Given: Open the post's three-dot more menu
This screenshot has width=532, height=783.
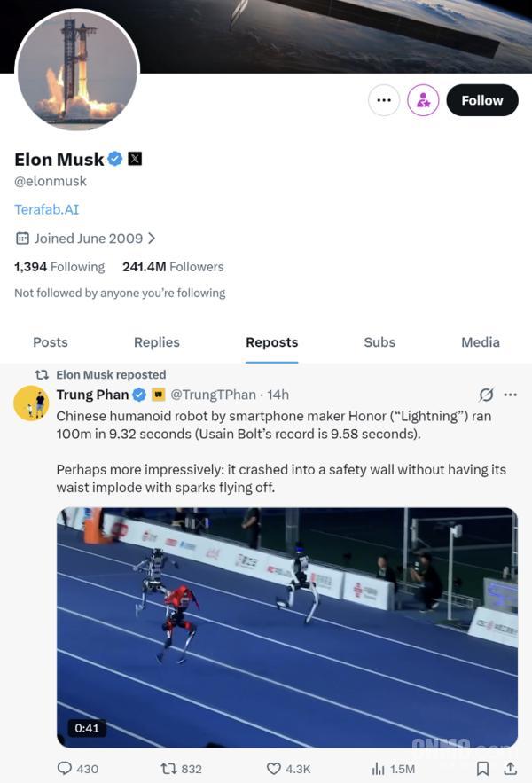Looking at the screenshot, I should (511, 395).
